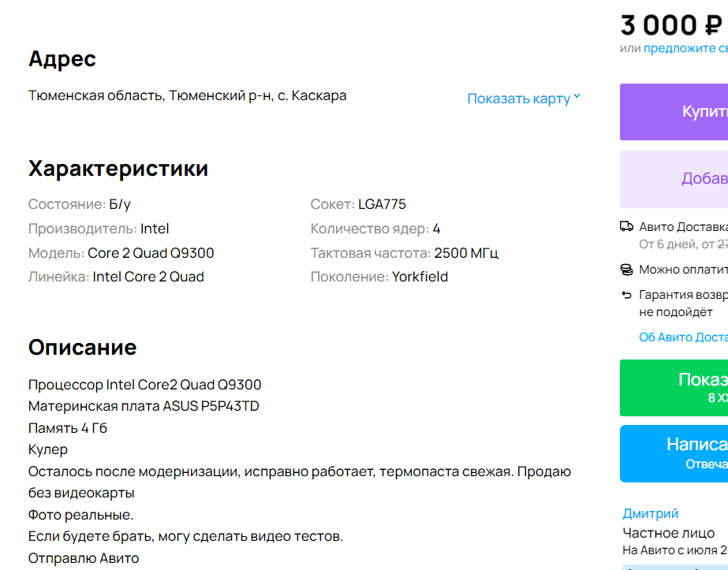This screenshot has height=570, width=728.
Task: Click the Авито Доставка truck icon
Action: [626, 226]
